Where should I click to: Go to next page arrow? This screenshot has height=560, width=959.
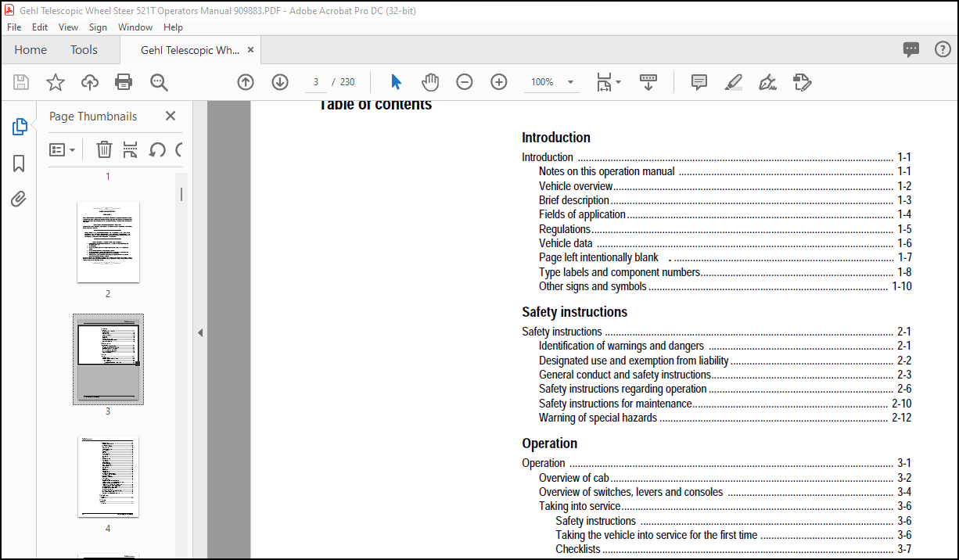(280, 82)
